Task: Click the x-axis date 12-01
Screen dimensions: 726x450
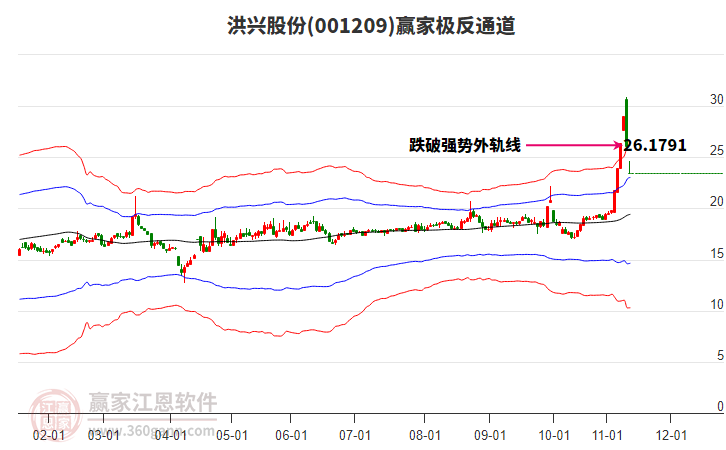Action: (671, 436)
